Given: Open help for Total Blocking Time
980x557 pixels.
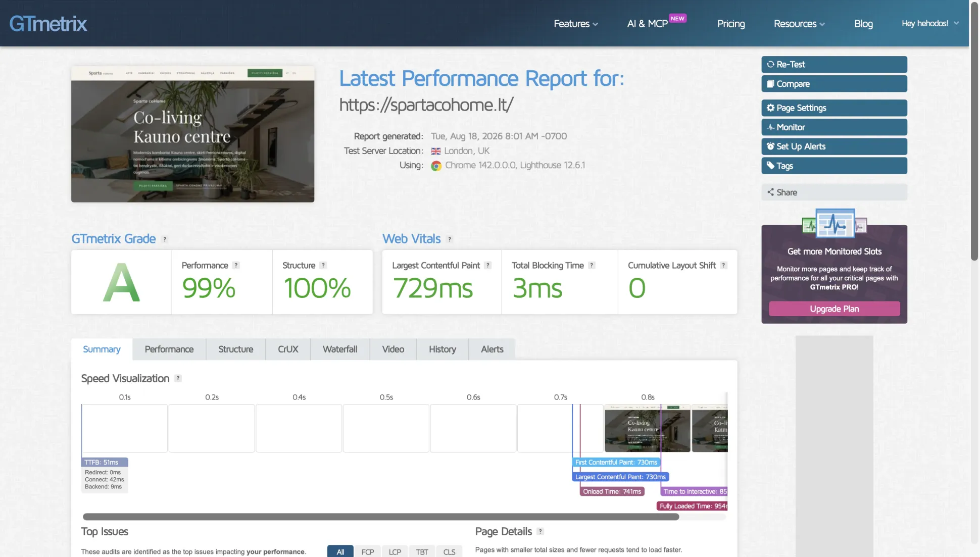Looking at the screenshot, I should (x=592, y=266).
